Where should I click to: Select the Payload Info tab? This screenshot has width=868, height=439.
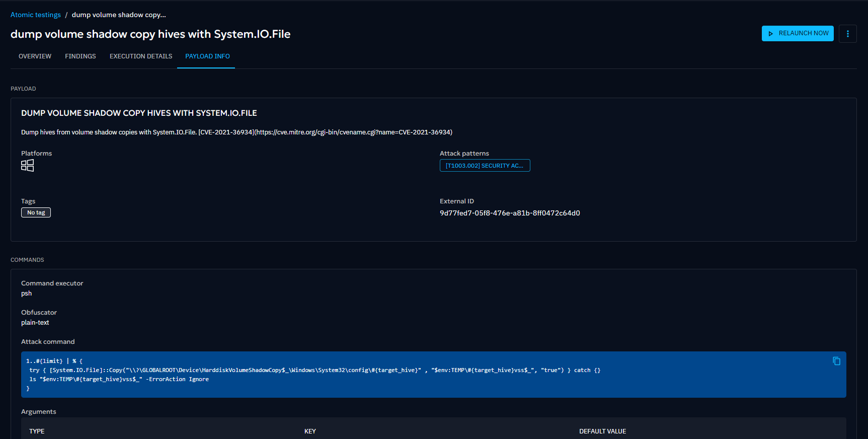point(207,56)
